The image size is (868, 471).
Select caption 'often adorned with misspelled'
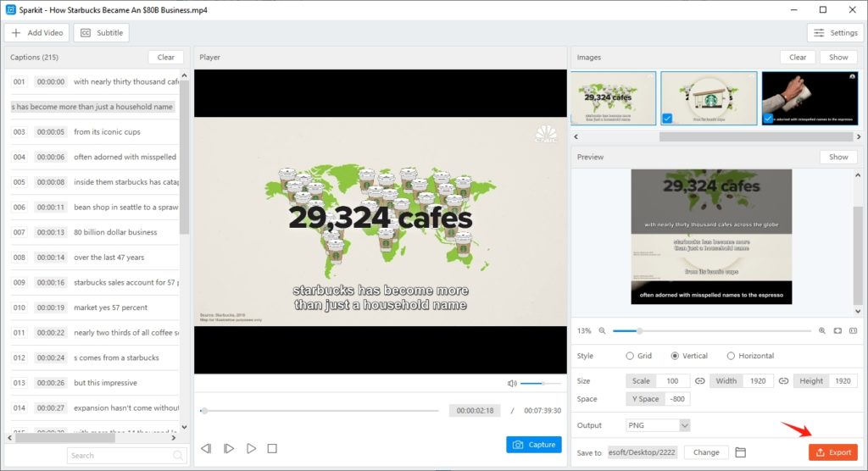94,158
